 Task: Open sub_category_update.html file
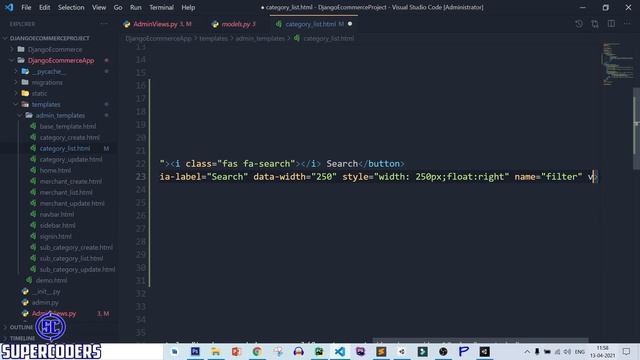(77, 270)
